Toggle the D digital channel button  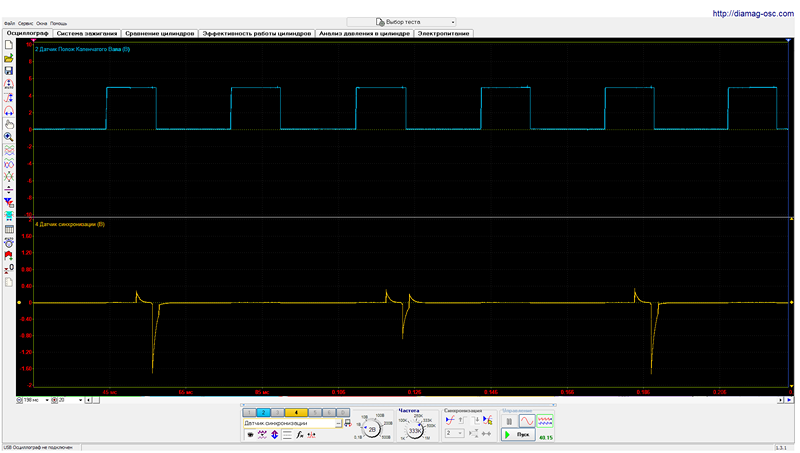pyautogui.click(x=343, y=412)
